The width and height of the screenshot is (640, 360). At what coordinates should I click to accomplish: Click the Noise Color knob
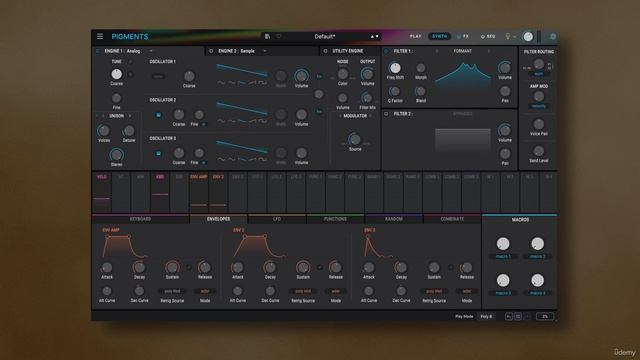coord(342,74)
